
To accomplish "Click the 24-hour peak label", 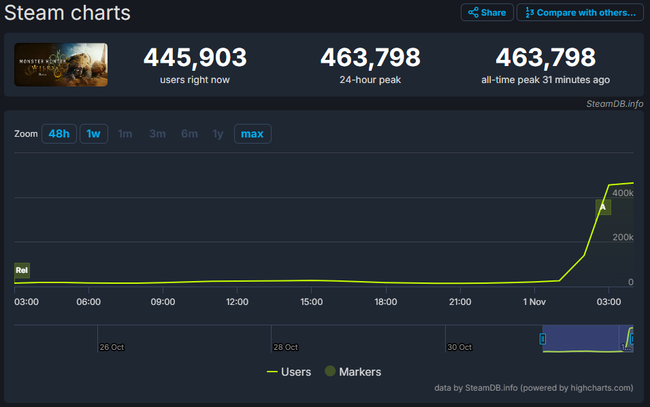I will point(370,80).
